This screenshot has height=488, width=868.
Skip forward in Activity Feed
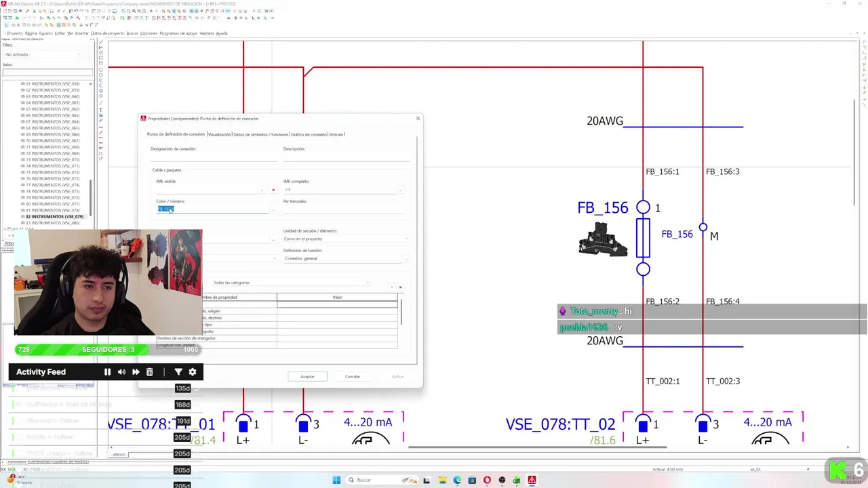[136, 371]
